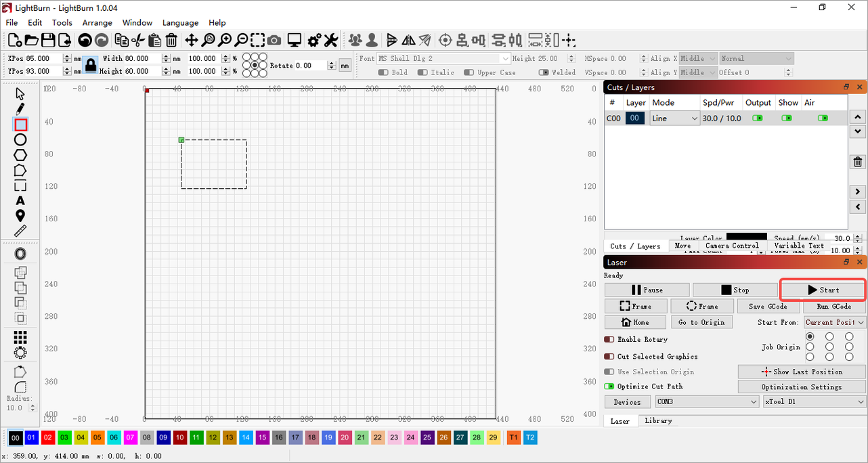Image resolution: width=868 pixels, height=463 pixels.
Task: Click Save GCode button
Action: tap(768, 306)
